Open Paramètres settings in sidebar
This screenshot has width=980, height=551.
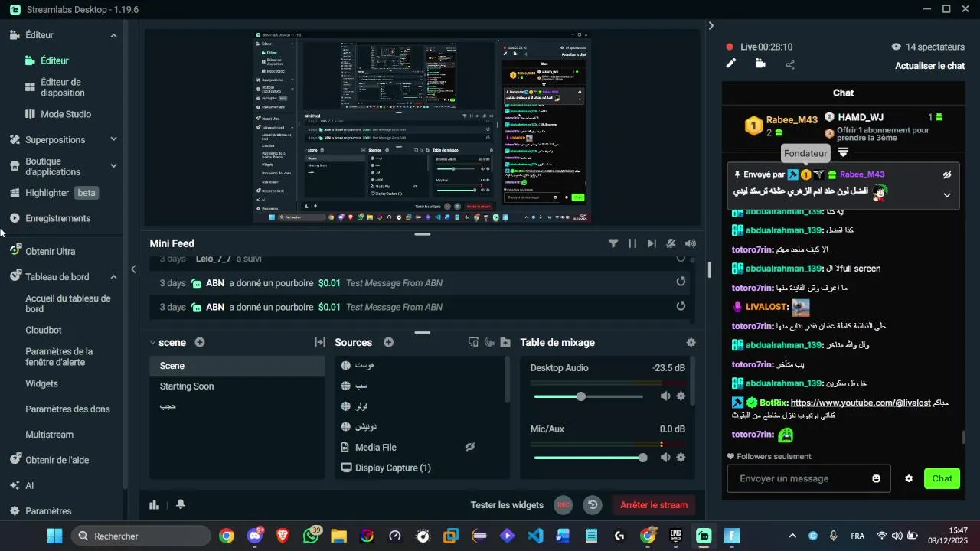pyautogui.click(x=48, y=510)
